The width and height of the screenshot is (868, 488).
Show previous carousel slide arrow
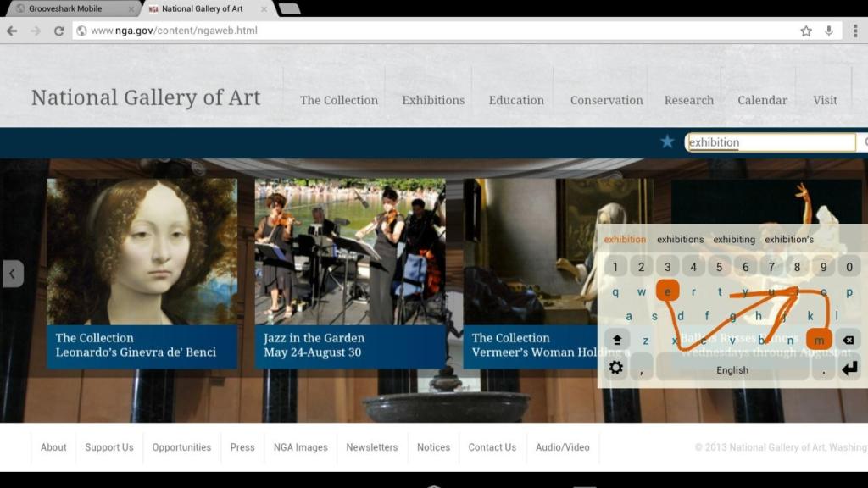13,274
